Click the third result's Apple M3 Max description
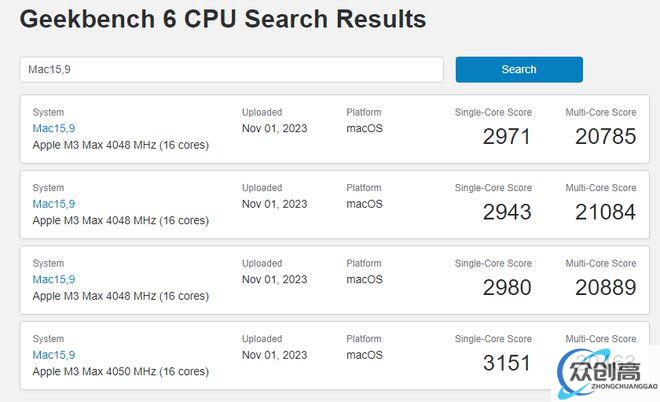 [x=121, y=296]
